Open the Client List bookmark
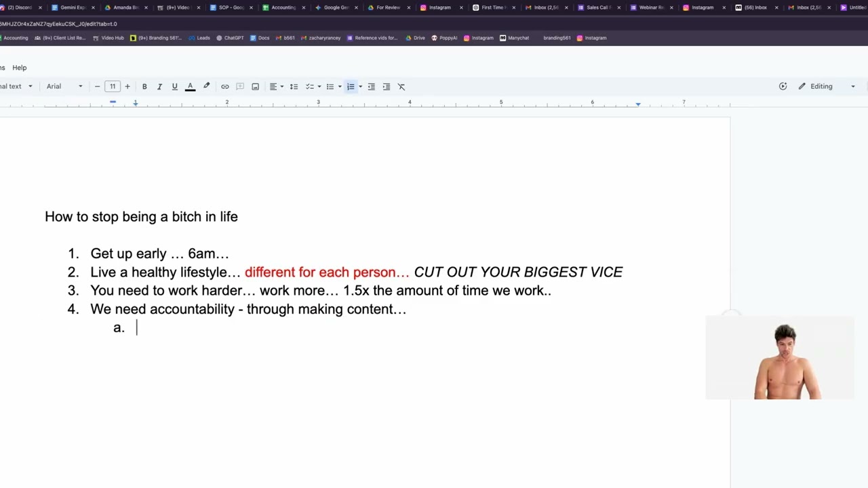The width and height of the screenshot is (868, 488). coord(60,38)
